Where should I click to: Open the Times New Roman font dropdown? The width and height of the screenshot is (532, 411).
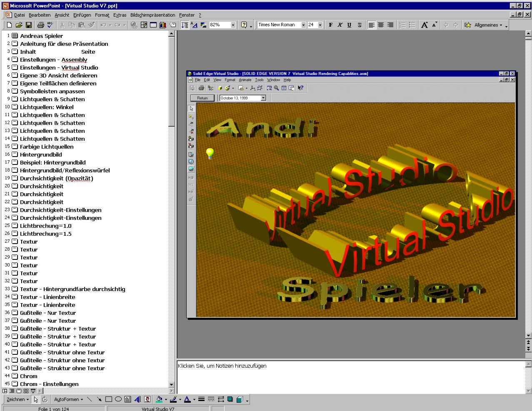[303, 25]
